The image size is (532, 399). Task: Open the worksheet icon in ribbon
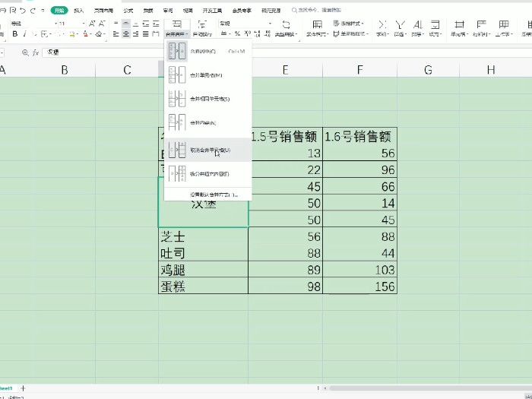503,24
